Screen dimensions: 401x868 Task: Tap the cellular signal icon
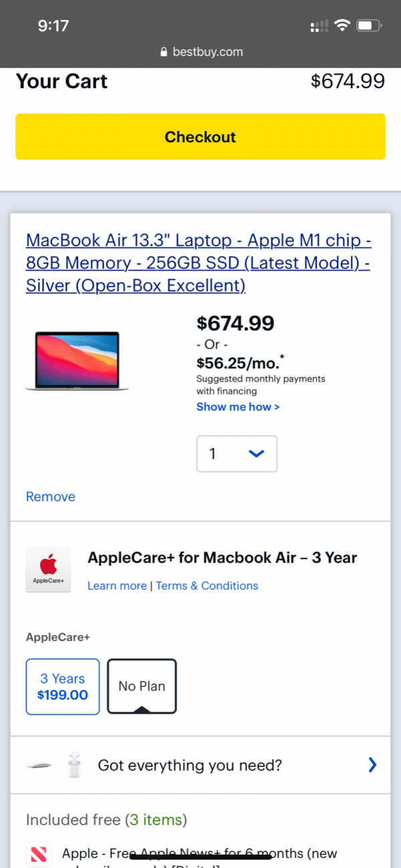click(x=319, y=26)
